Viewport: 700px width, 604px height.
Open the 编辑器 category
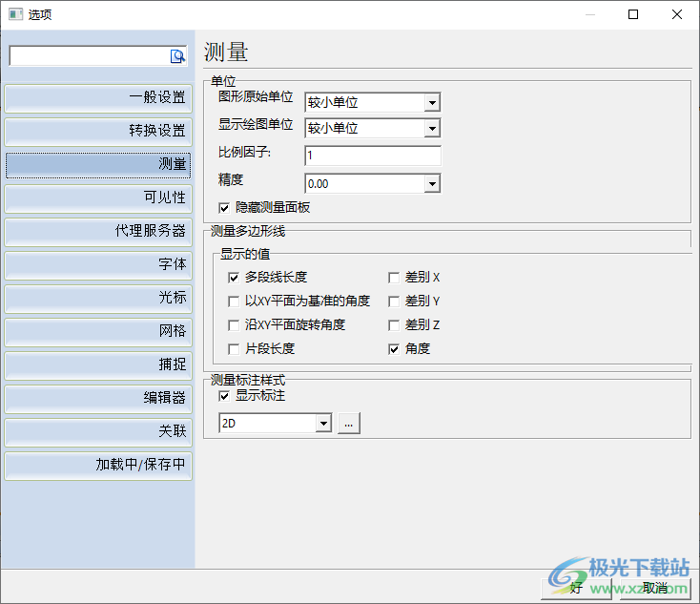[98, 398]
